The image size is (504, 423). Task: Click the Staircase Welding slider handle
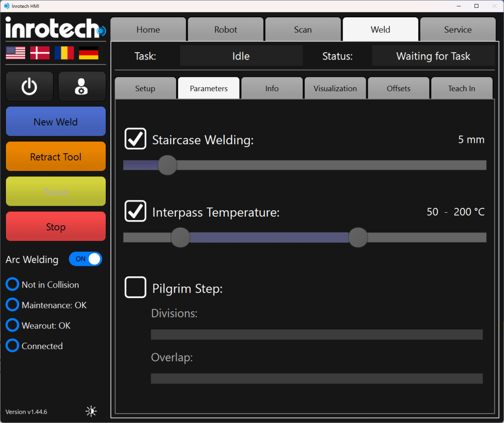pyautogui.click(x=167, y=165)
